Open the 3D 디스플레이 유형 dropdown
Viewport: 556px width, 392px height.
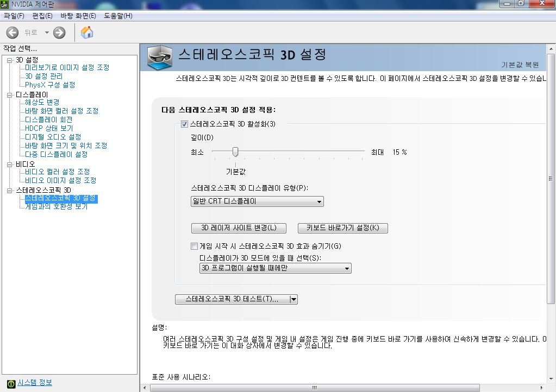(257, 201)
